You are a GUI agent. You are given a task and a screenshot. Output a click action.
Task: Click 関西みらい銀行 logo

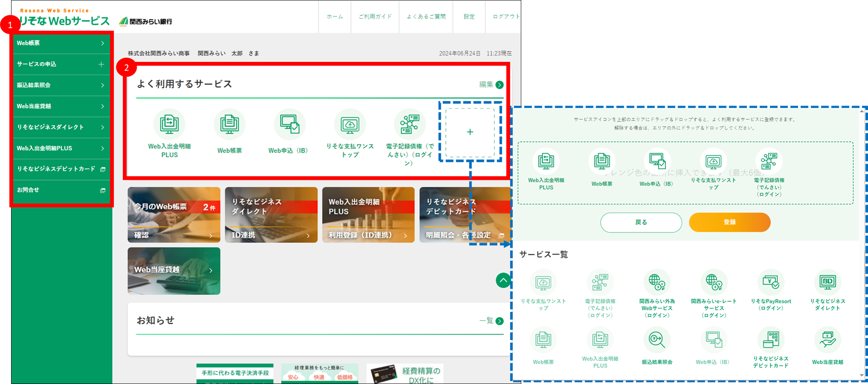[145, 21]
